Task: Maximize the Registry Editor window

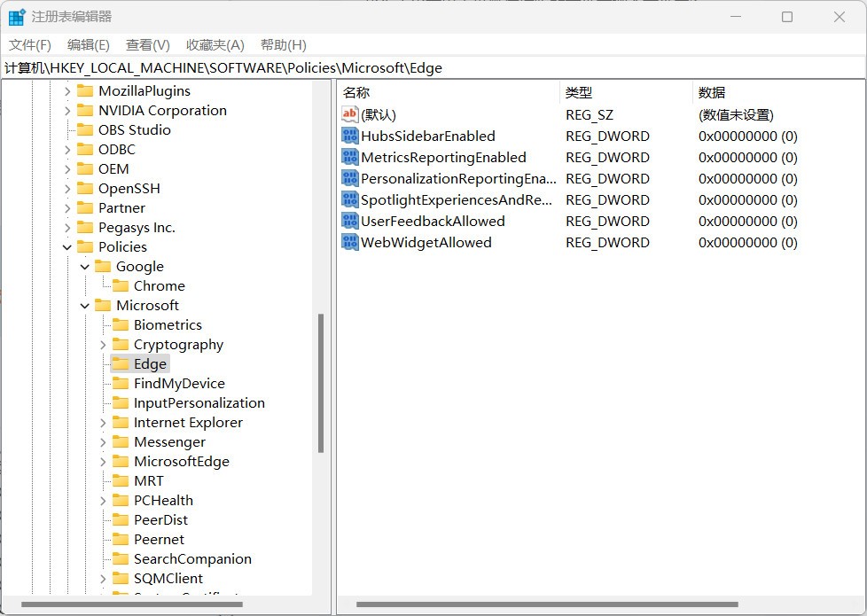Action: [x=787, y=17]
